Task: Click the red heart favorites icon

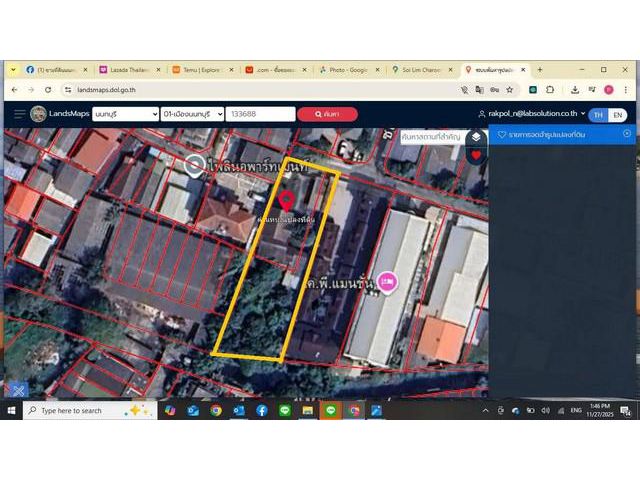Action: pyautogui.click(x=476, y=156)
